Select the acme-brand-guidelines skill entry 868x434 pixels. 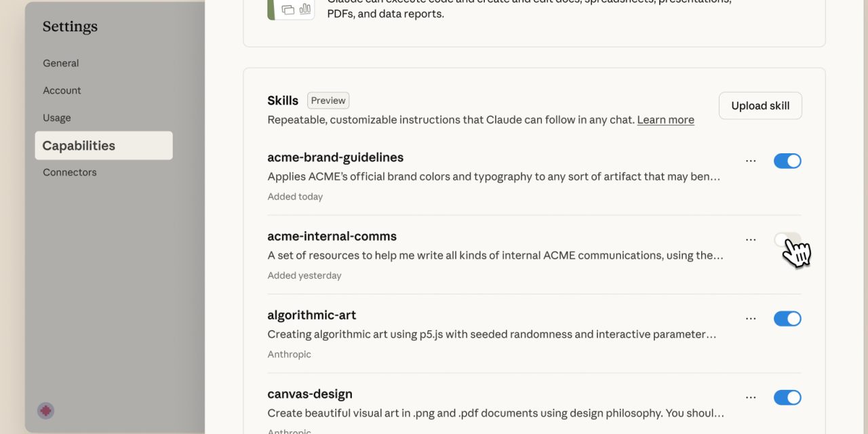335,157
